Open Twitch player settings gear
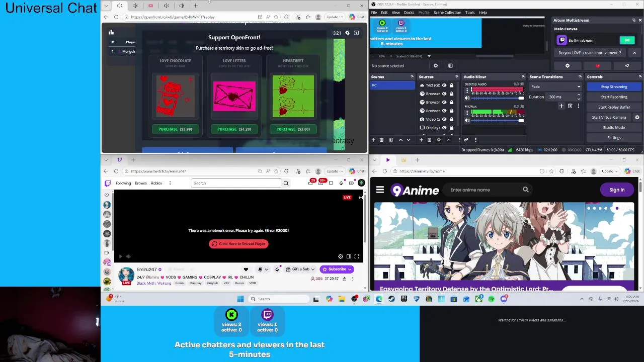This screenshot has height=362, width=644. [x=341, y=256]
